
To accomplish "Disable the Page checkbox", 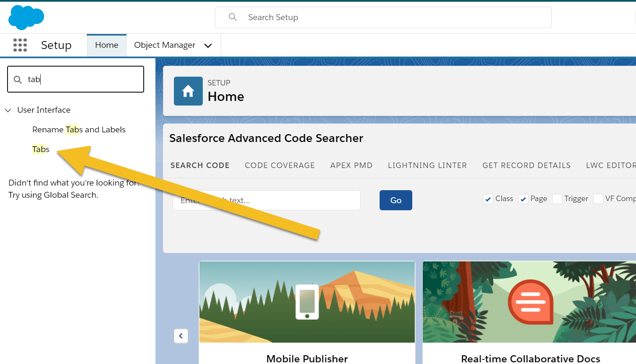I will [523, 199].
